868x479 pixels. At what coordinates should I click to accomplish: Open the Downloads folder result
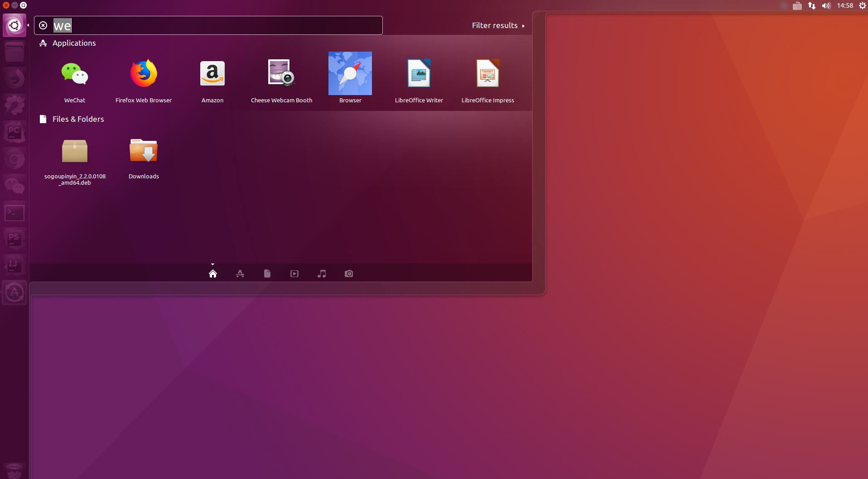144,158
